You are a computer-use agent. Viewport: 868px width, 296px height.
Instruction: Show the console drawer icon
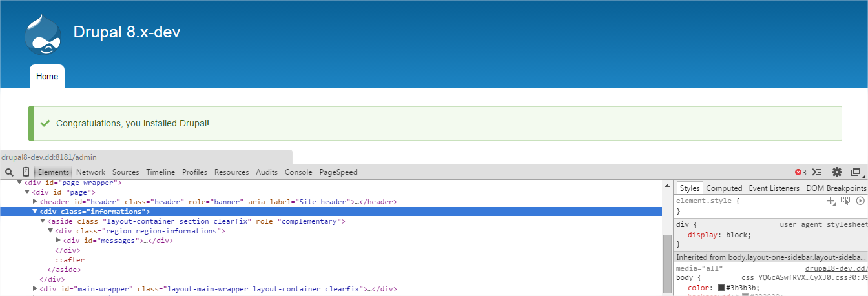coord(817,172)
